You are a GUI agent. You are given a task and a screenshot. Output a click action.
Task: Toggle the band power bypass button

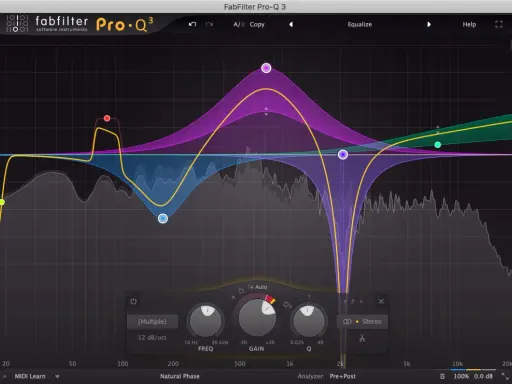pyautogui.click(x=133, y=301)
